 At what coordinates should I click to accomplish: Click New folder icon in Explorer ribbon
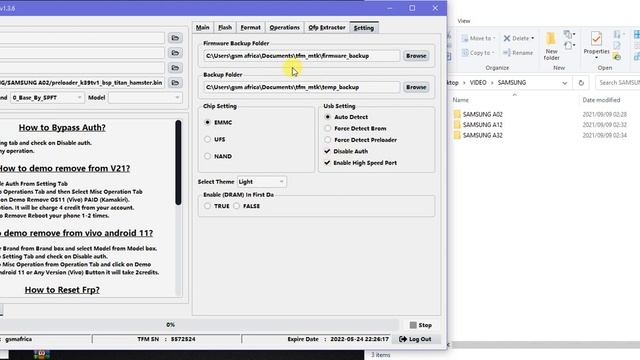coord(551,46)
